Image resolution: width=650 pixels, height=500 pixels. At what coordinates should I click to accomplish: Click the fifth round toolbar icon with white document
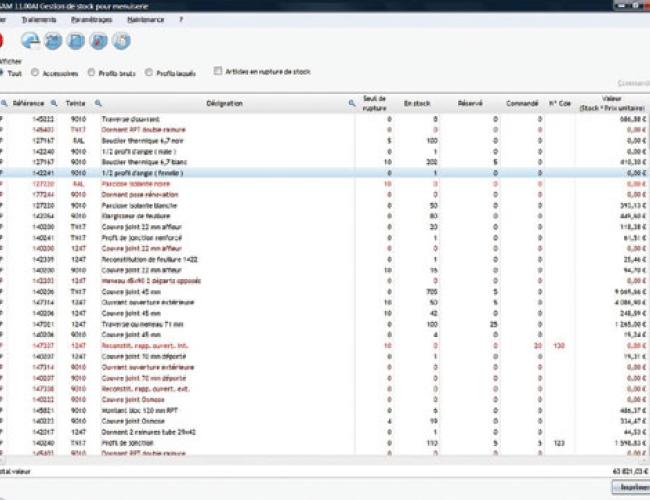pyautogui.click(x=121, y=41)
